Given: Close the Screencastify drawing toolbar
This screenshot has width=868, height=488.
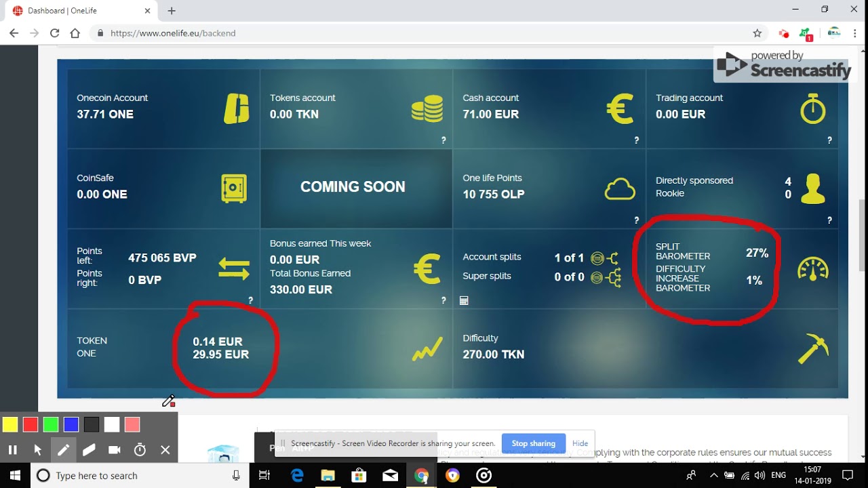Looking at the screenshot, I should tap(165, 450).
